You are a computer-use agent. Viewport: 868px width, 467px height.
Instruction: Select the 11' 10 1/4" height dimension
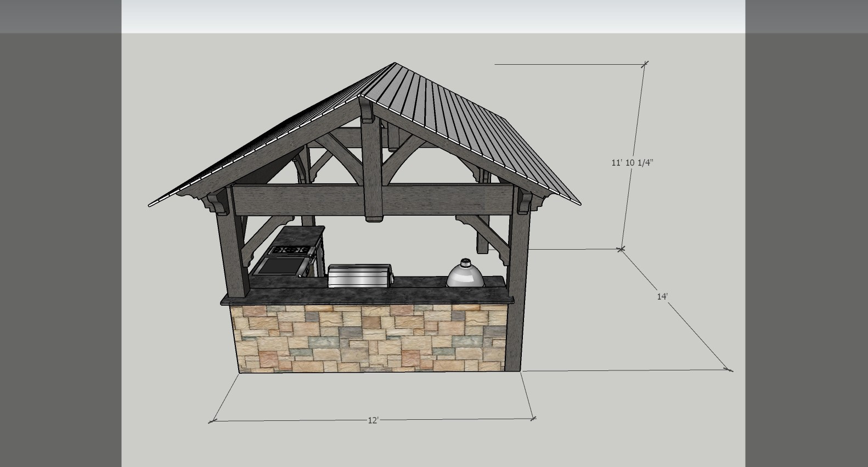coord(633,162)
